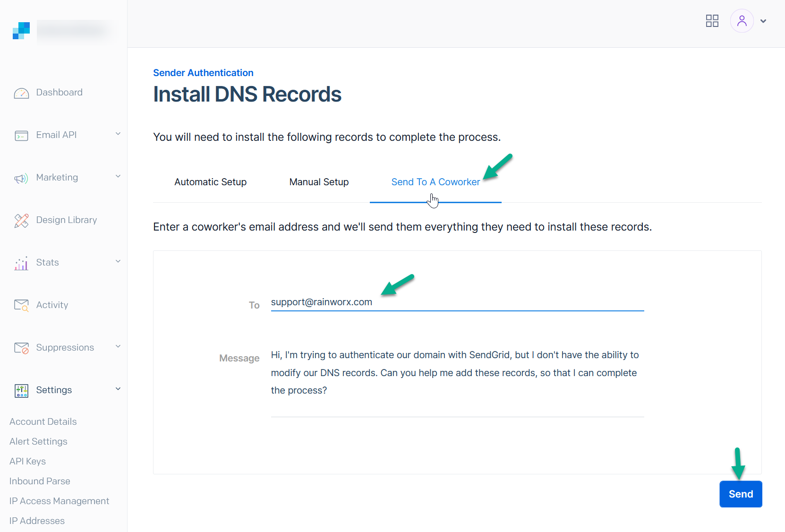Click into the Message text area
Viewport: 785px width, 532px height.
click(457, 381)
